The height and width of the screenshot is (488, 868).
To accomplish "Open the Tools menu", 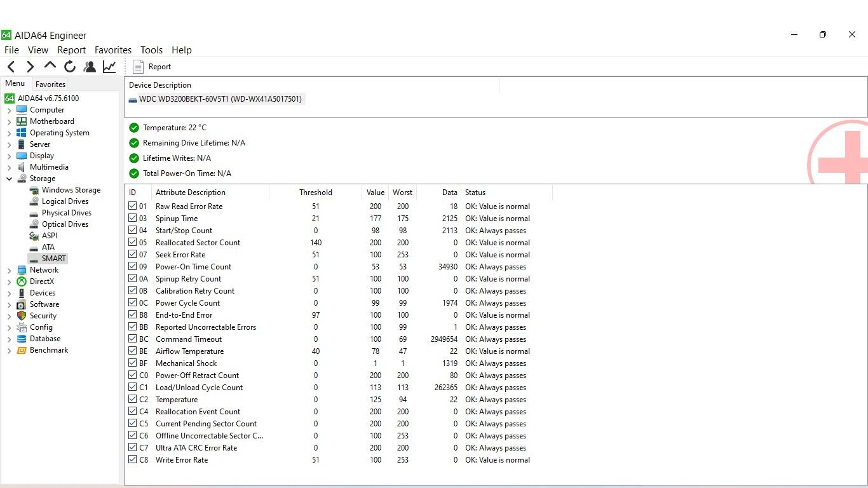I will click(x=151, y=50).
